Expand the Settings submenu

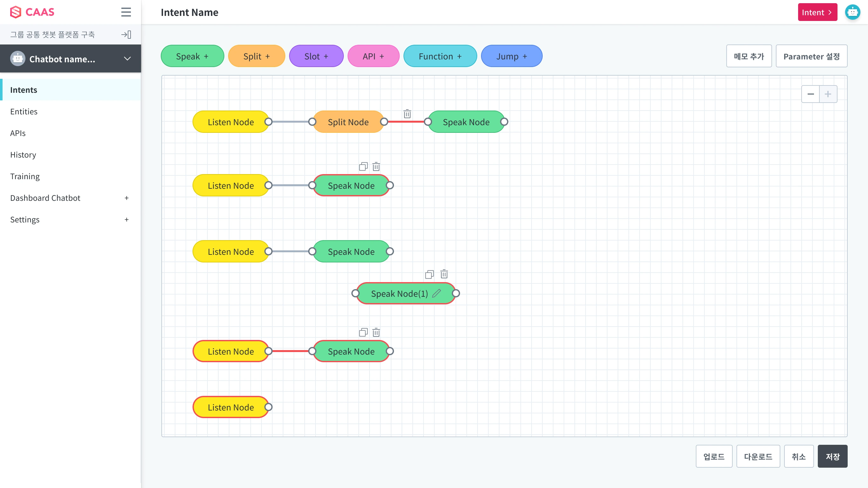click(x=127, y=220)
